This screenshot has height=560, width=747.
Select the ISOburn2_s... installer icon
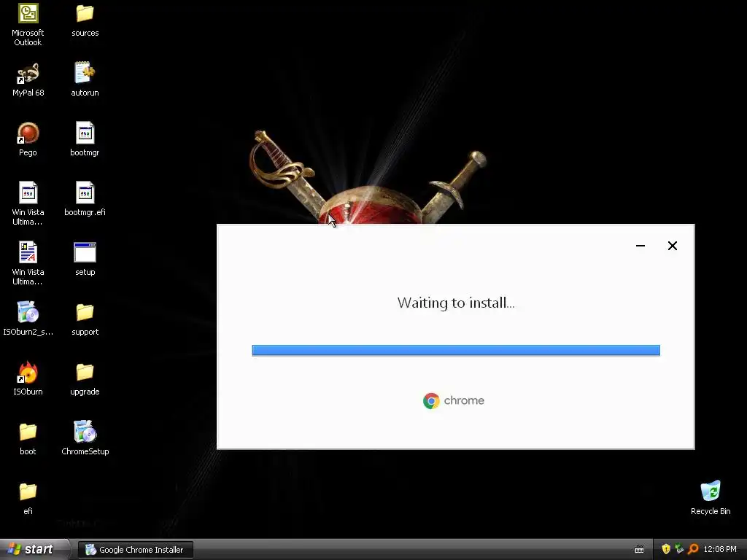click(28, 312)
